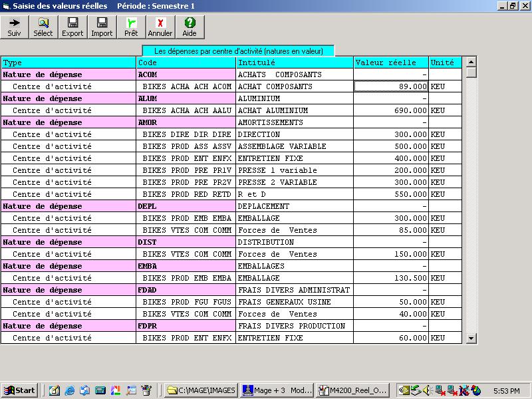The image size is (532, 399).
Task: Click the BIKES PROD PRE PR2V code cell
Action: pos(186,182)
